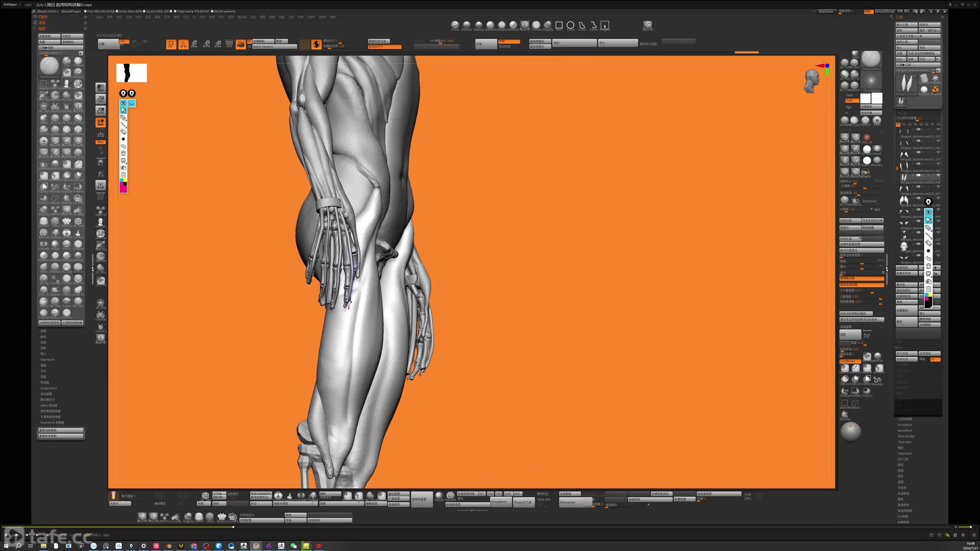Viewport: 980px width, 551px height.
Task: Open the Alpha menu in menu bar
Action: tap(99, 17)
